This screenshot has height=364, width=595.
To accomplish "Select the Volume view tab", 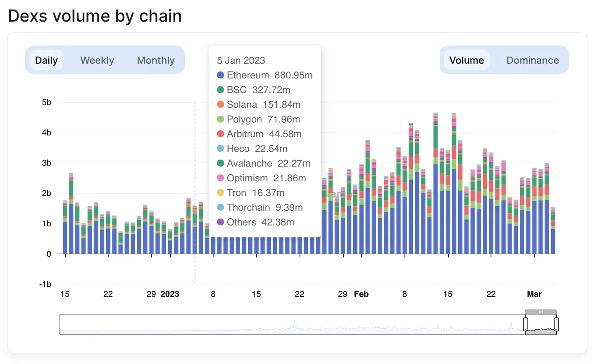I will (466, 60).
